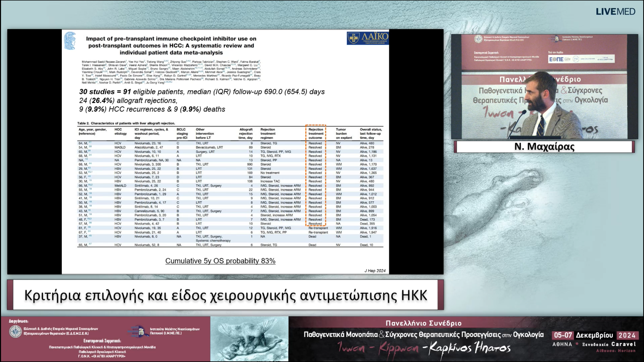644x362 pixels.
Task: Click slide heading 'Impact of pre-transplant immune checkpoint'
Action: (171, 46)
